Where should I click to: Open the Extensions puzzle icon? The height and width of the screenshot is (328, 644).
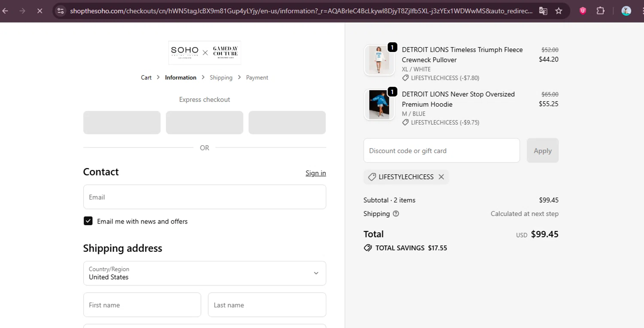(601, 11)
